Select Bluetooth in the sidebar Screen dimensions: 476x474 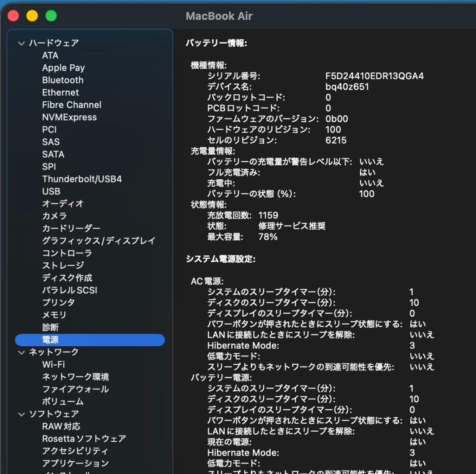[x=63, y=80]
